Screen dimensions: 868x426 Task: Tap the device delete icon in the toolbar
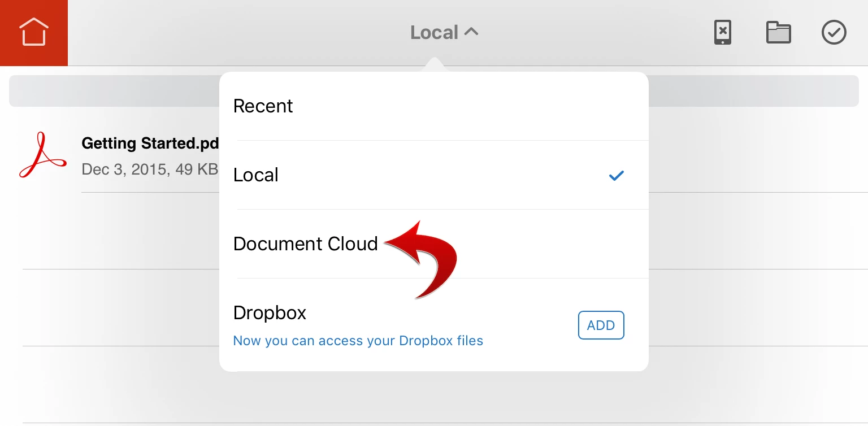[723, 32]
